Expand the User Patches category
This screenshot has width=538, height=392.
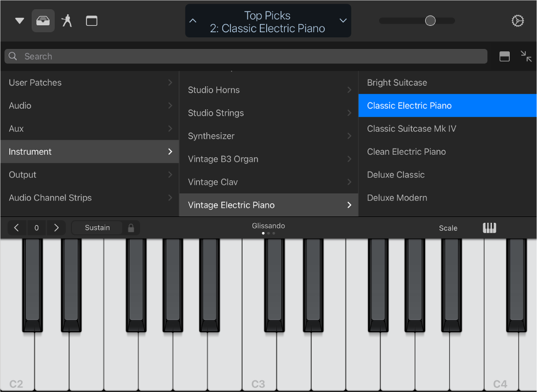coord(89,82)
